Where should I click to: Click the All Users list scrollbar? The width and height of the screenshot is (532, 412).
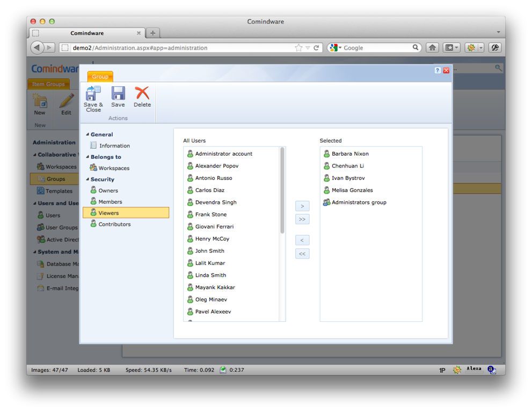point(282,190)
